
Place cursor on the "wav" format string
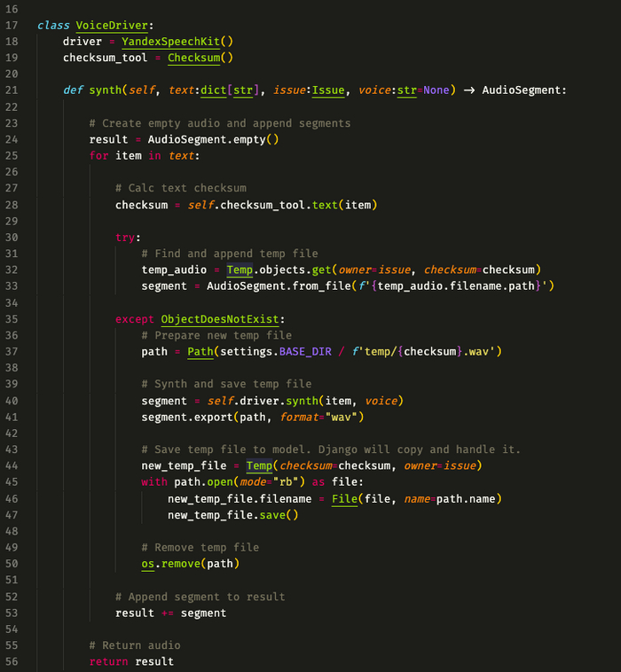tap(340, 417)
